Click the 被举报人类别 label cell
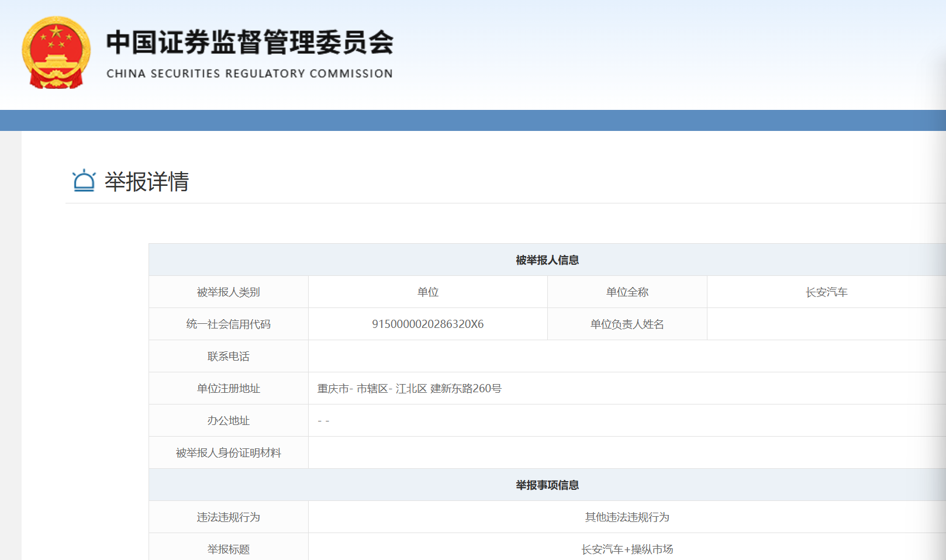Screen dimensions: 946x560 pyautogui.click(x=229, y=292)
